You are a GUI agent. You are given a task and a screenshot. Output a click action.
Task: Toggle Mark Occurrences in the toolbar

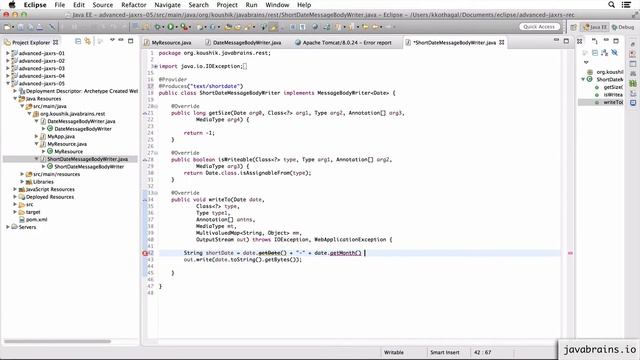tap(273, 27)
